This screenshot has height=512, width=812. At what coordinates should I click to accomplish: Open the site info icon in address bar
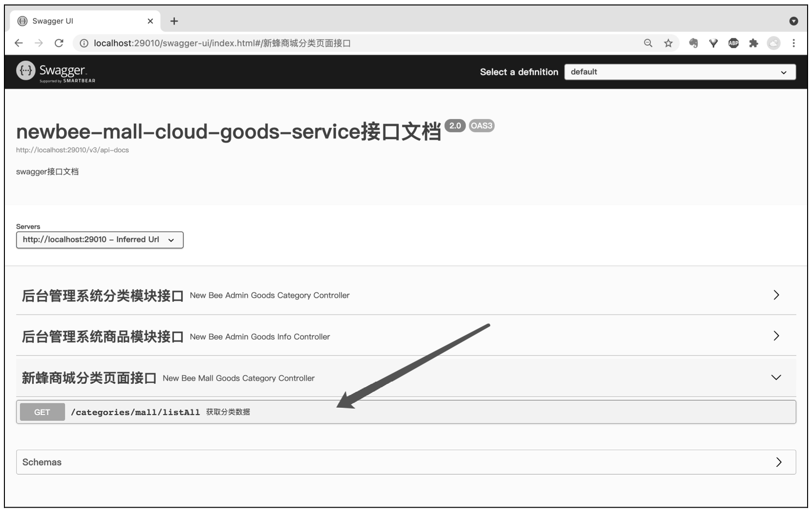click(84, 44)
